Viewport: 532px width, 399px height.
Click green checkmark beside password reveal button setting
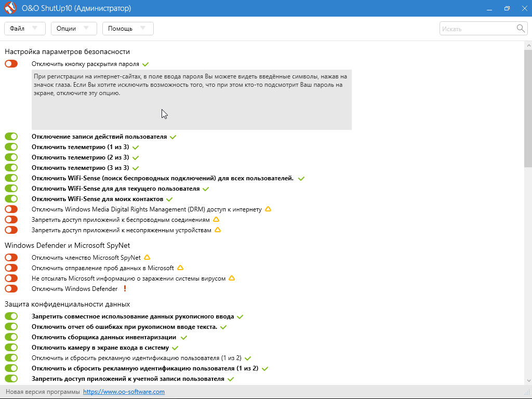click(145, 64)
